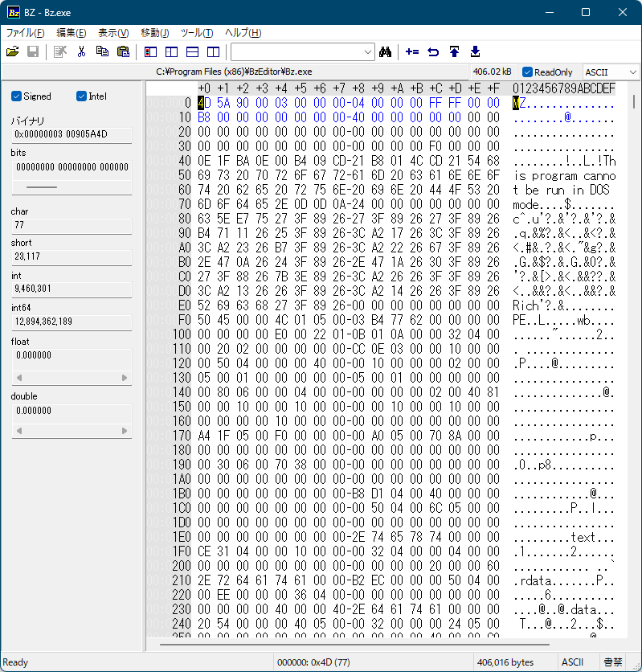Click the +8 column header
The width and height of the screenshot is (642, 672).
click(358, 88)
